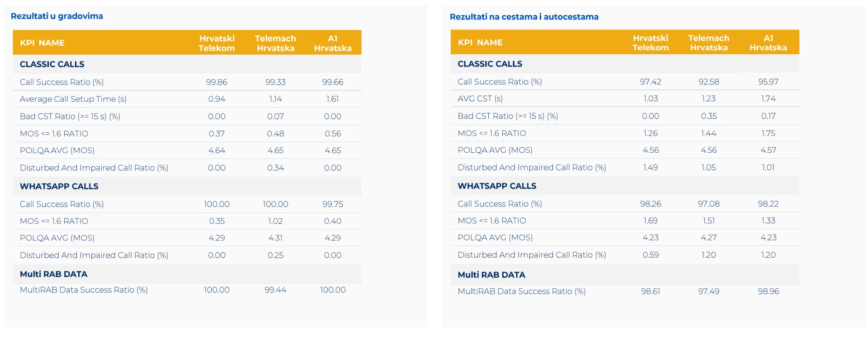Select the 4.27 WhatsApp POLQA value
Screen dimensions: 868x348
[709, 237]
